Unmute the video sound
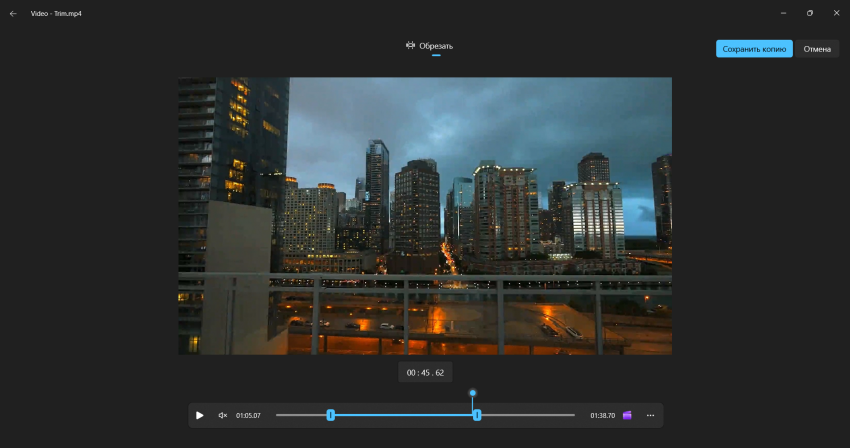Image resolution: width=850 pixels, height=448 pixels. 222,415
